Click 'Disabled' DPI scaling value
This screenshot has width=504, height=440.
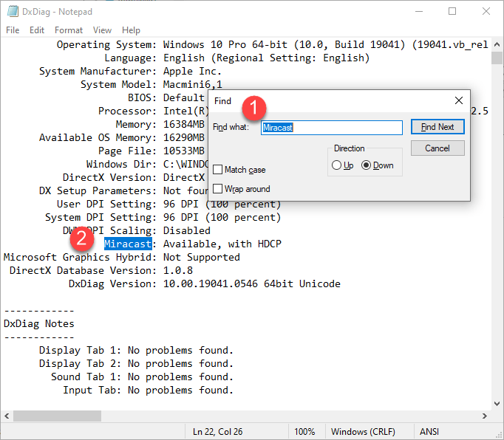point(187,230)
